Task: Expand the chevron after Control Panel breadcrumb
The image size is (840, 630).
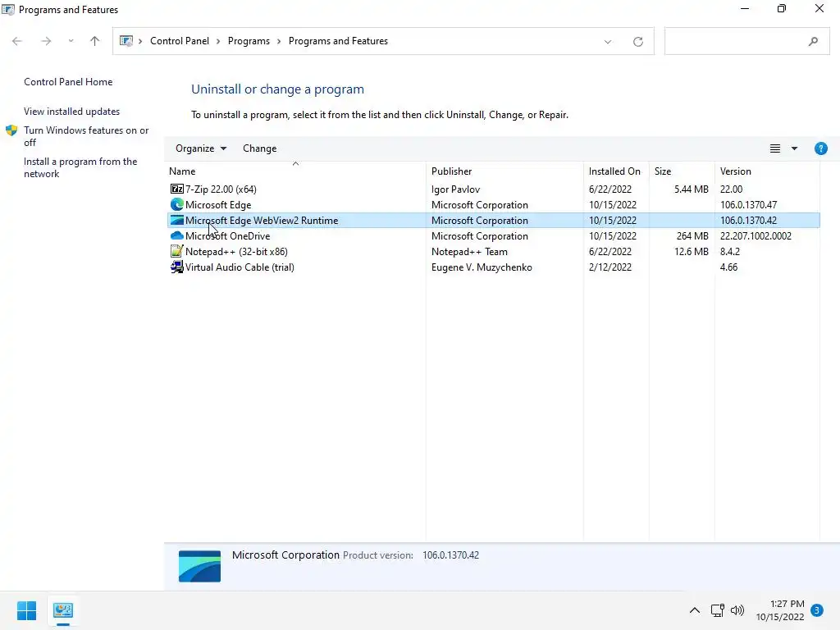Action: point(218,41)
